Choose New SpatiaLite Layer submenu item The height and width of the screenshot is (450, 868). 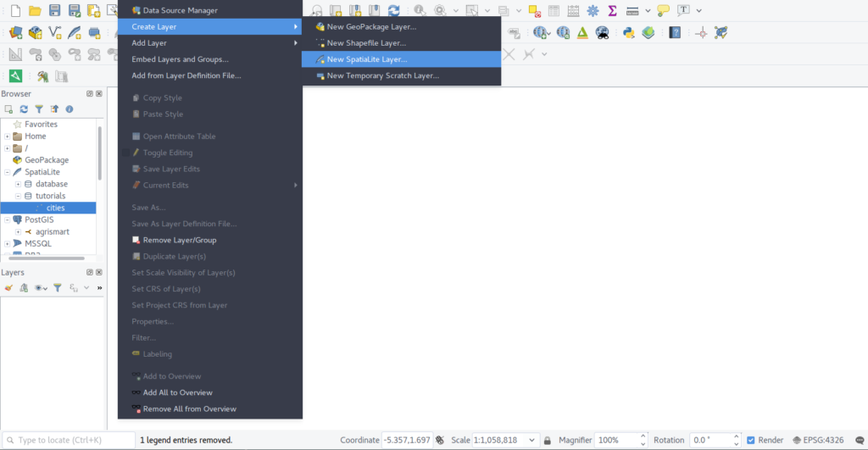click(401, 59)
